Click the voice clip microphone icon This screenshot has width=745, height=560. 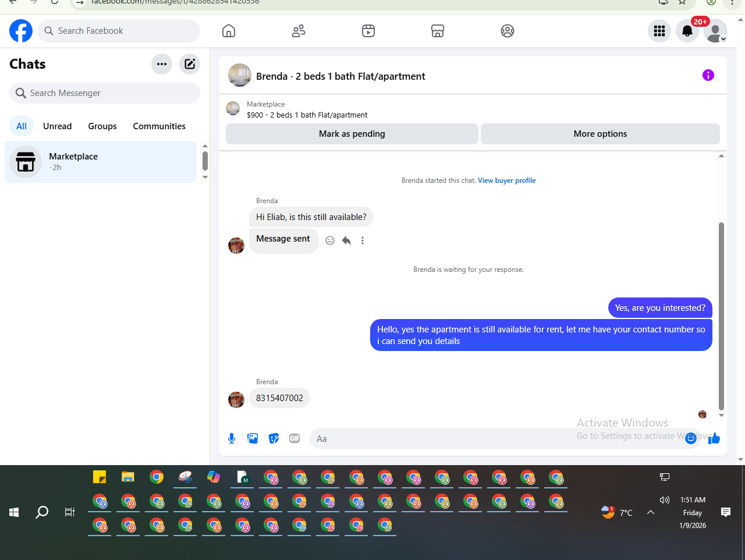[x=232, y=438]
